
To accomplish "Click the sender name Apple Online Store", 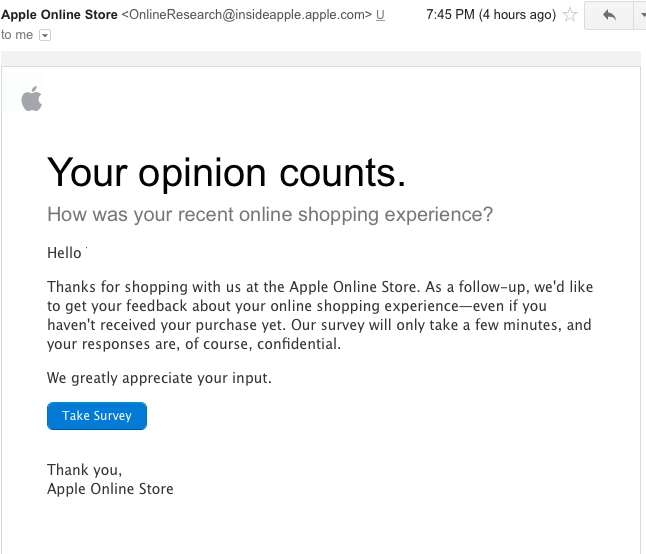I will 59,15.
